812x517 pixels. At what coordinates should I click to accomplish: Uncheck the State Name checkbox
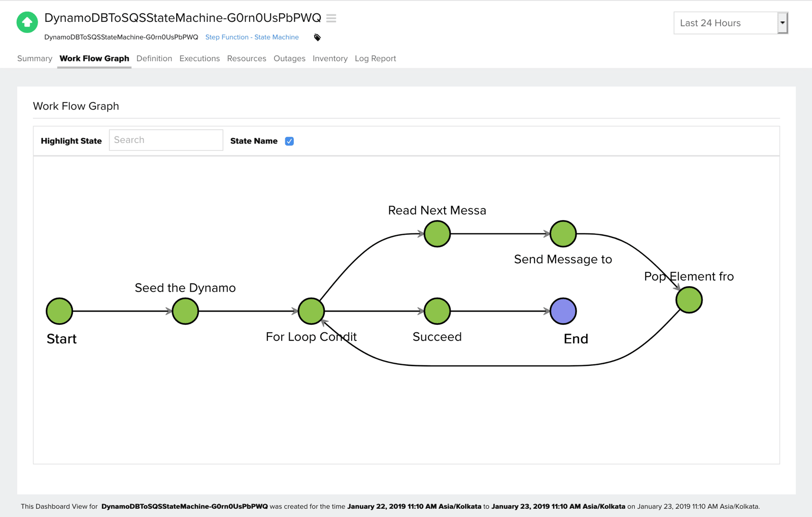[x=289, y=141]
